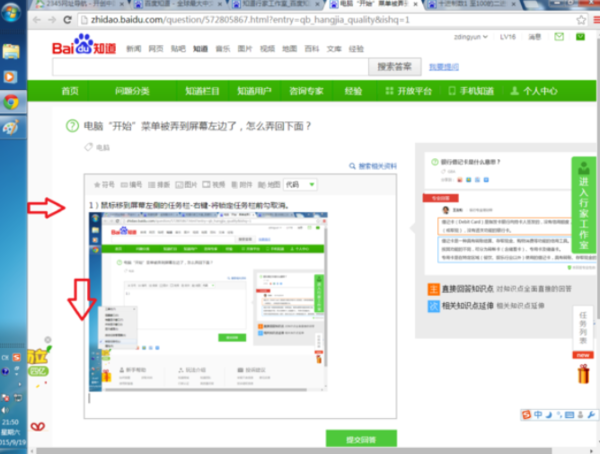Switch to the 2345网址导航 browser tab
600x454 pixels.
(78, 5)
